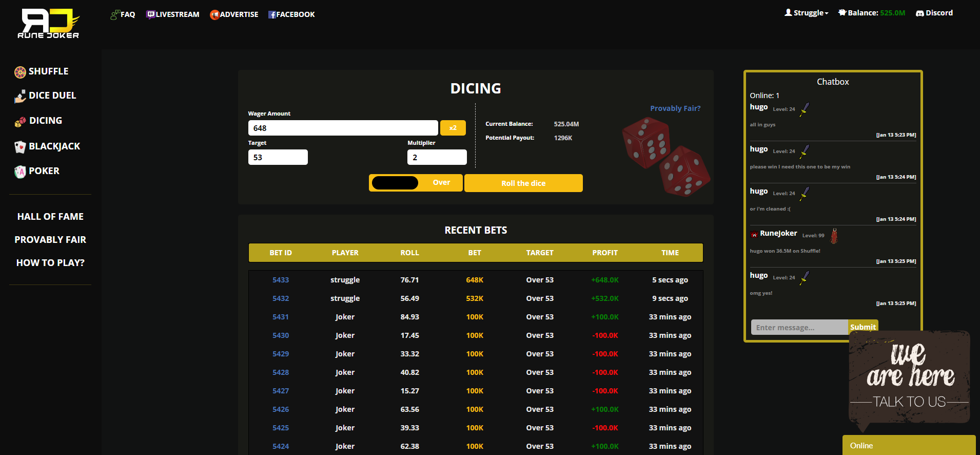Click the balance coins icon

[x=842, y=12]
